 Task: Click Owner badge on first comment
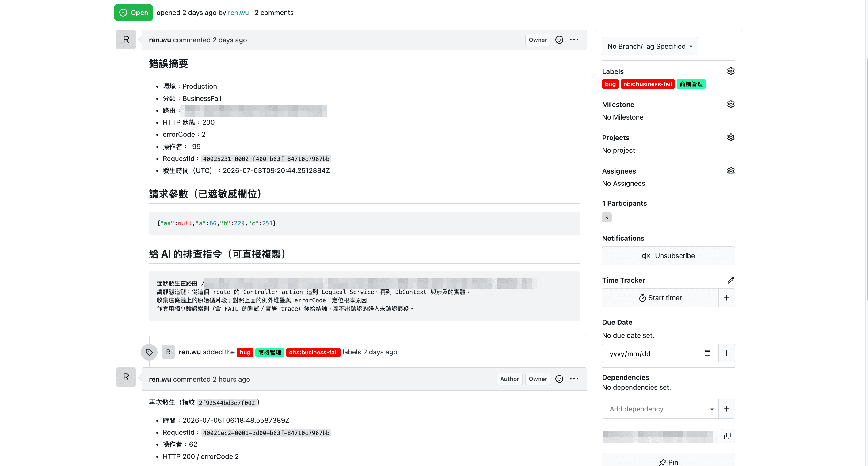tap(538, 40)
